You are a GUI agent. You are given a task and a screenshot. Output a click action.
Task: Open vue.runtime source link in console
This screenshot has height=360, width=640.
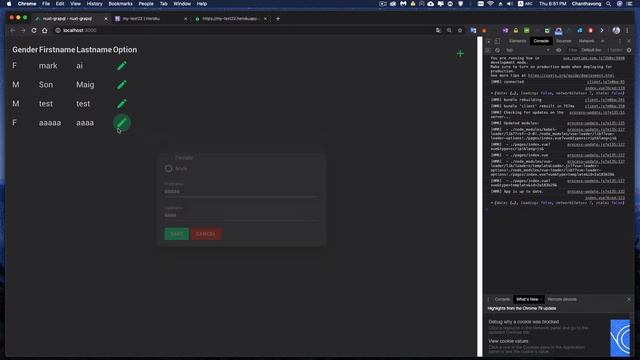pos(593,58)
